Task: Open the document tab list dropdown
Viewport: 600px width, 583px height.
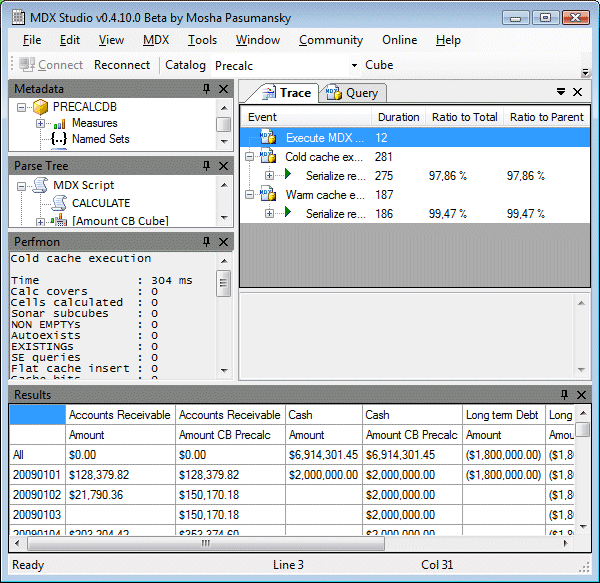Action: point(561,92)
